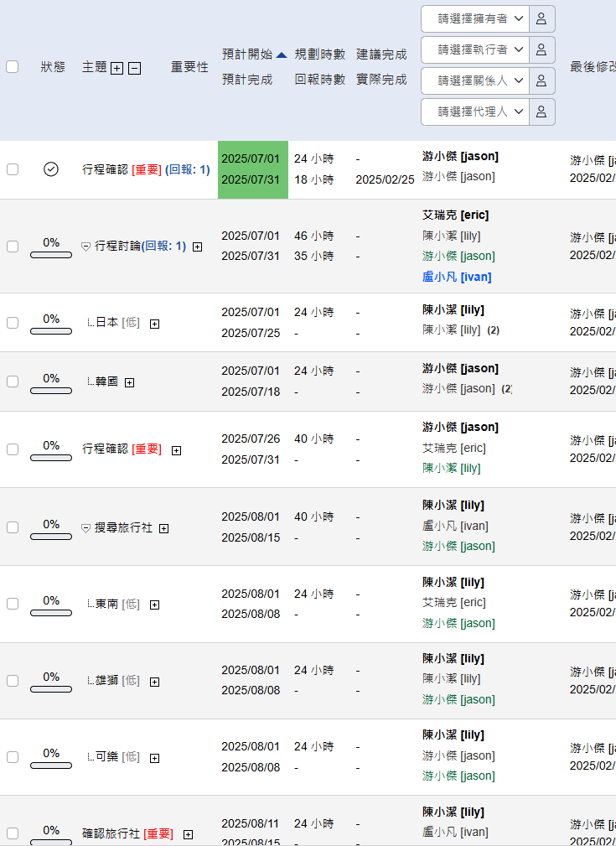
Task: Sort by 預計開始 column header
Action: [x=247, y=54]
